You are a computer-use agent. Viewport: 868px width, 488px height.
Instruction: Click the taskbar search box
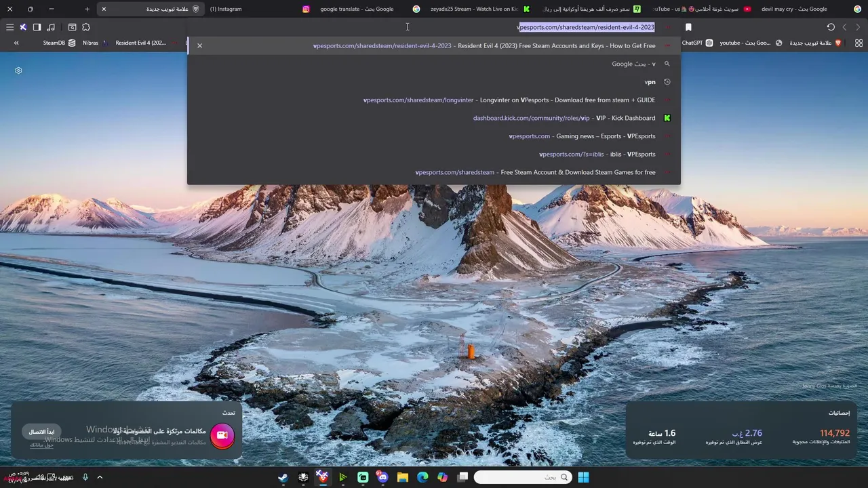[x=522, y=477]
